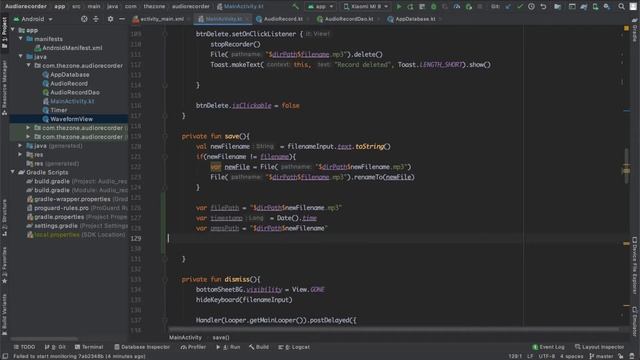Click the select opened file target icon

pos(84,19)
